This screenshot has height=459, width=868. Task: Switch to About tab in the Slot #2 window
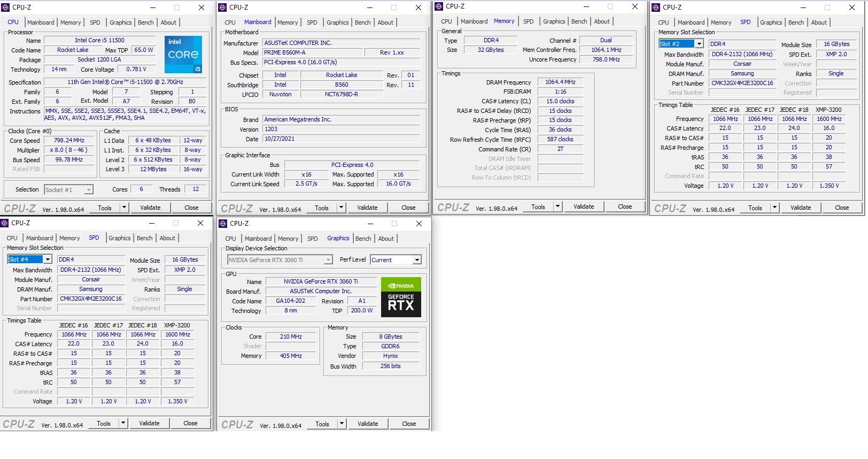tap(819, 22)
